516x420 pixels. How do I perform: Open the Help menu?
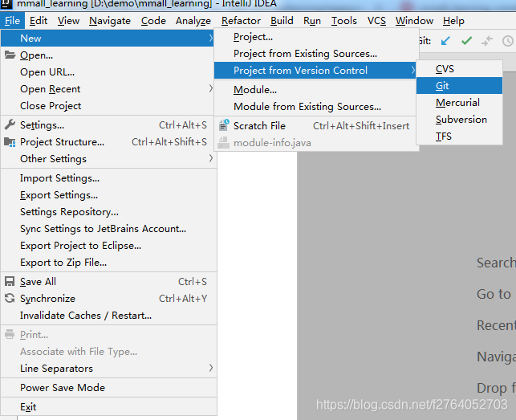point(453,21)
